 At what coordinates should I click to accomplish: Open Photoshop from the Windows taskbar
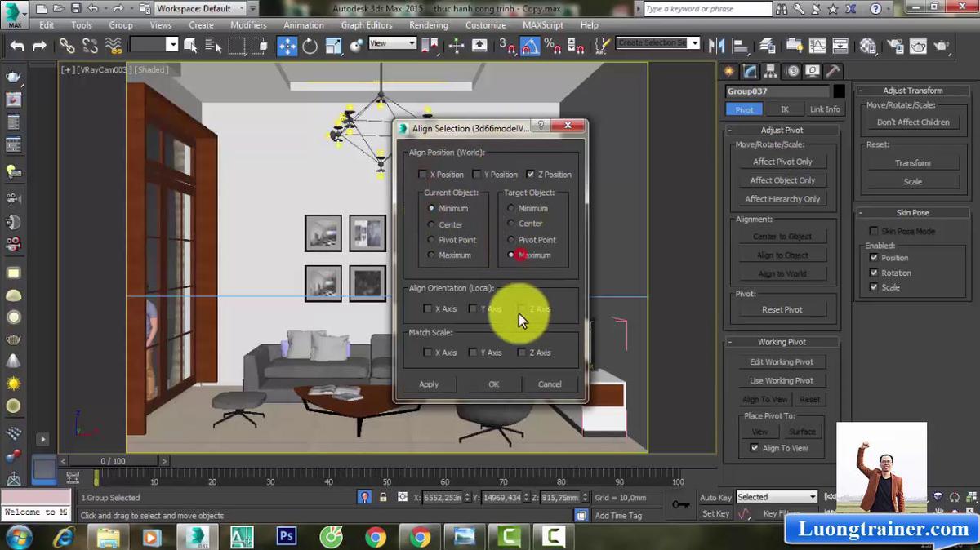click(287, 536)
